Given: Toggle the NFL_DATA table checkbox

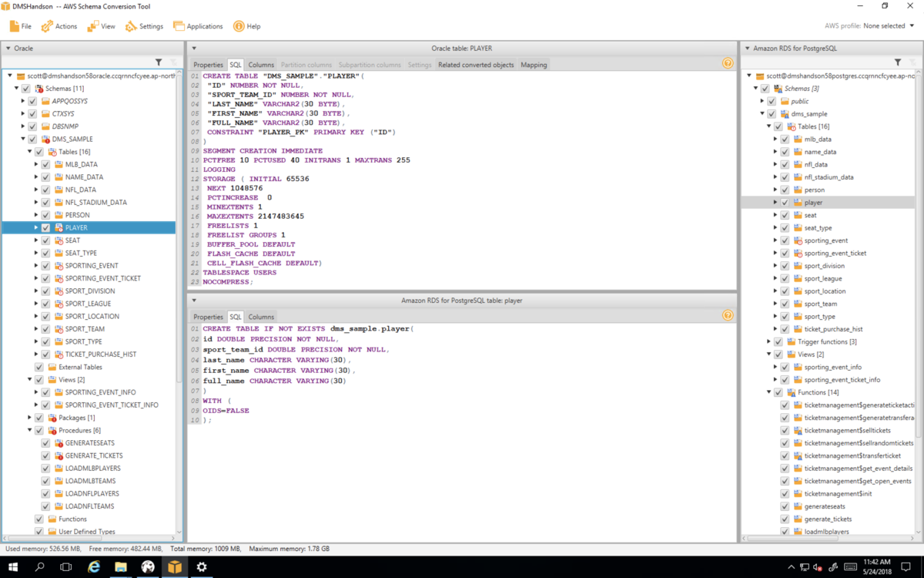Looking at the screenshot, I should [45, 190].
